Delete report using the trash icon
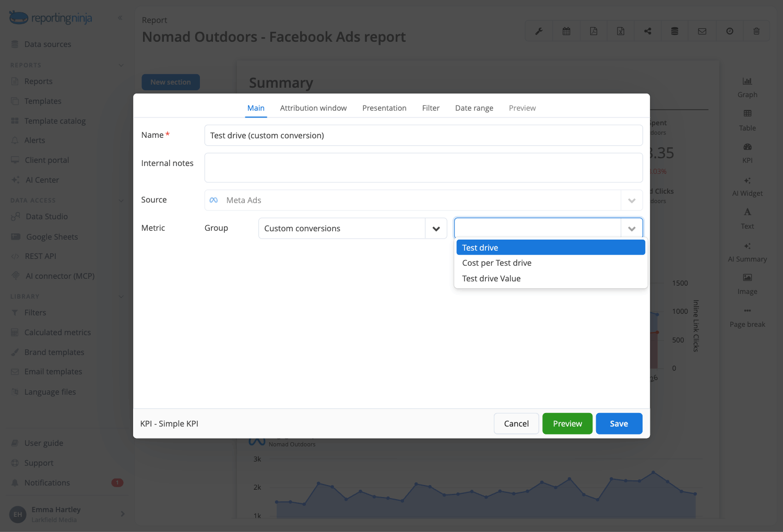This screenshot has height=532, width=783. pyautogui.click(x=756, y=31)
